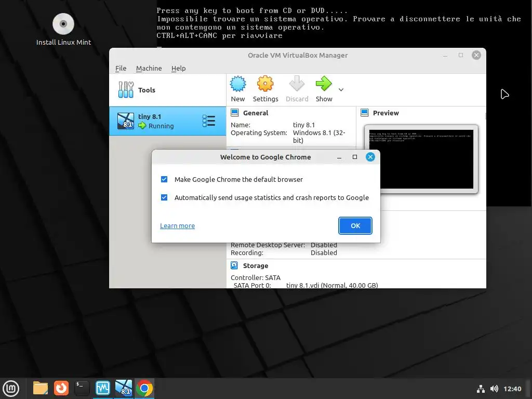532x399 pixels.
Task: Open the Files folder in the panel
Action: tap(41, 388)
